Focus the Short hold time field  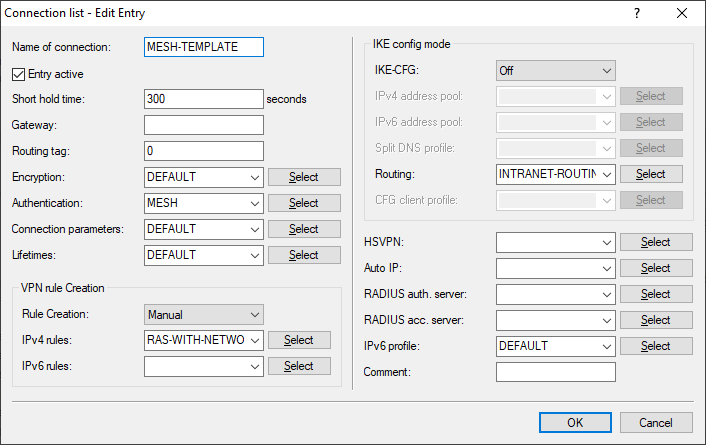(x=203, y=99)
